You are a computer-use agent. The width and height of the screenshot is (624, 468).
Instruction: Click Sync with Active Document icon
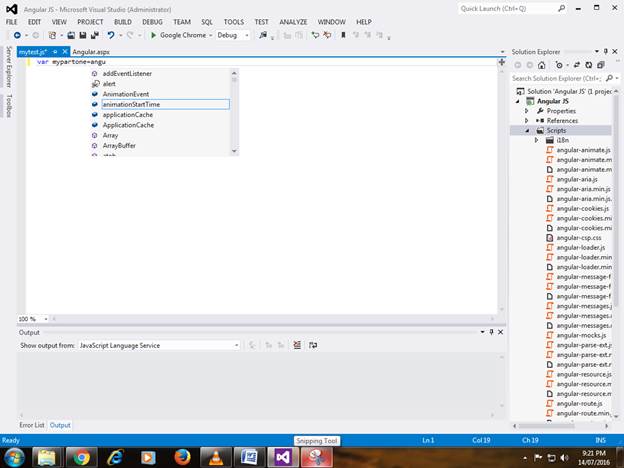pyautogui.click(x=577, y=65)
